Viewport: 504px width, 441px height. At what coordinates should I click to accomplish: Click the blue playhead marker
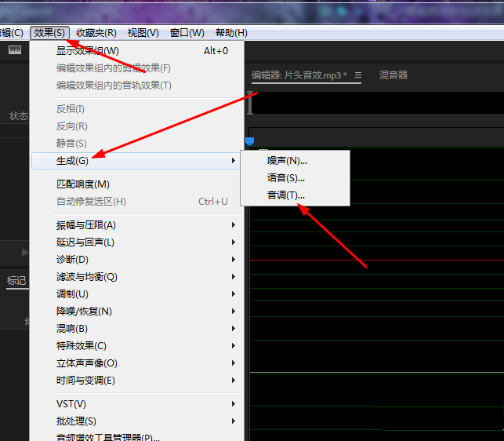250,141
